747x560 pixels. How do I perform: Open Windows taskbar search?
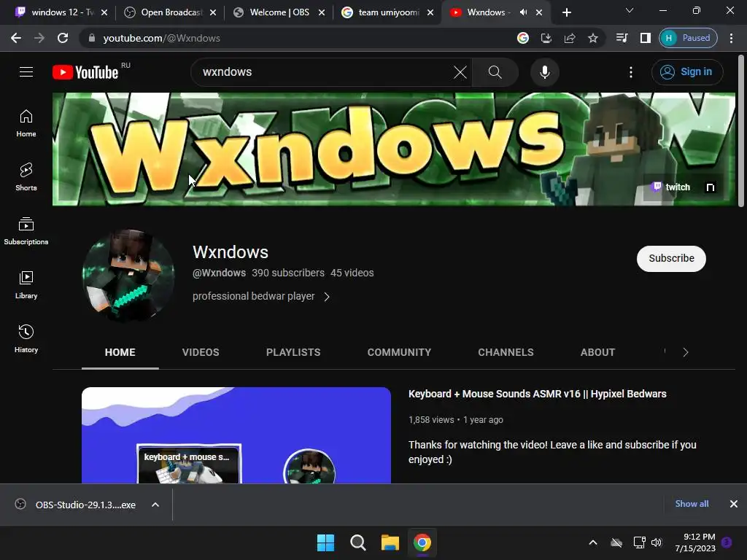click(357, 542)
